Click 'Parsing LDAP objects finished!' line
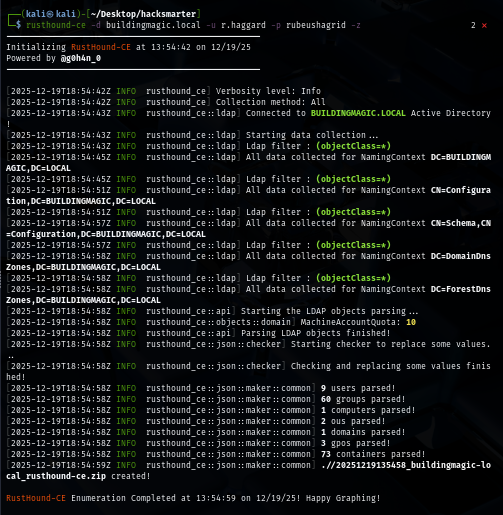Image resolution: width=503 pixels, height=515 pixels. coord(315,333)
